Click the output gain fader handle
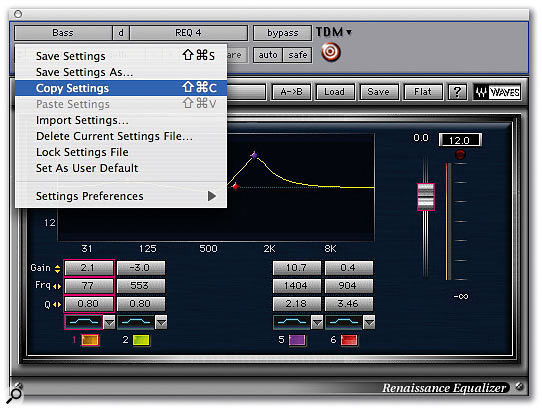The height and width of the screenshot is (410, 542). click(426, 197)
